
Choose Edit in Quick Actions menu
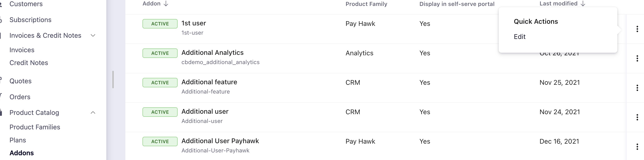pos(520,37)
